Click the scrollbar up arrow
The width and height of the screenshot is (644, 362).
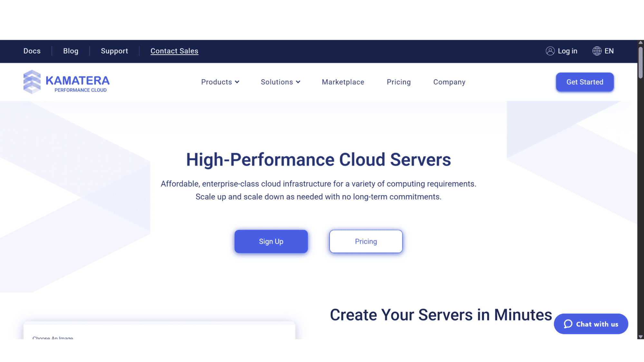[640, 42]
